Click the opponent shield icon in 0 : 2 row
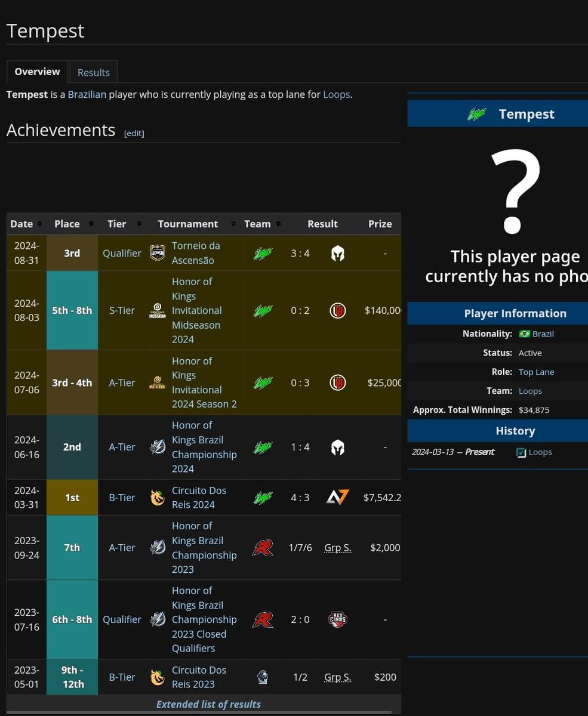 (x=338, y=311)
